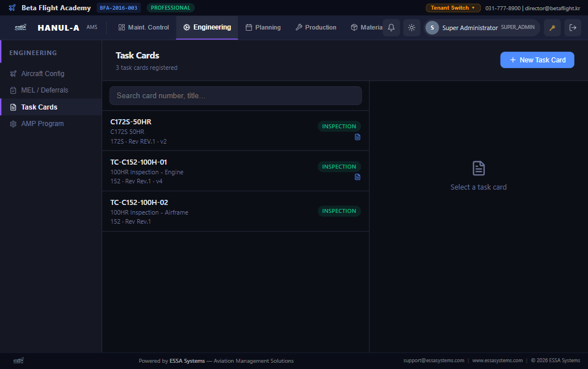The image size is (588, 369).
Task: Open the Production tab
Action: pyautogui.click(x=316, y=27)
